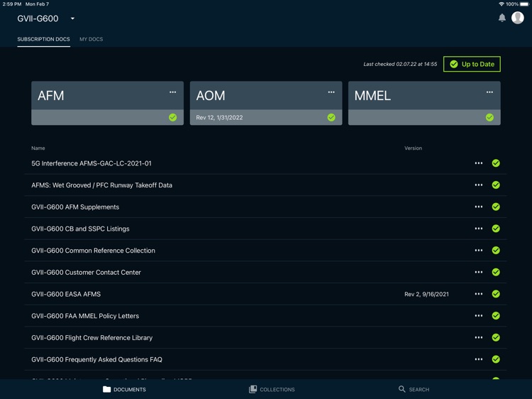Select the Subscription Docs tab
Viewport: 532px width, 399px height.
(x=43, y=39)
